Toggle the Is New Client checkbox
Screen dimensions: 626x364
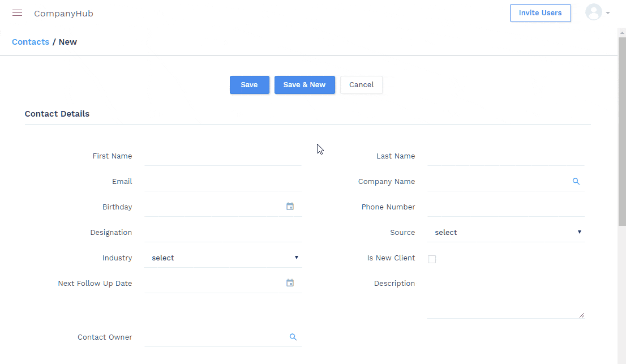[x=432, y=259]
